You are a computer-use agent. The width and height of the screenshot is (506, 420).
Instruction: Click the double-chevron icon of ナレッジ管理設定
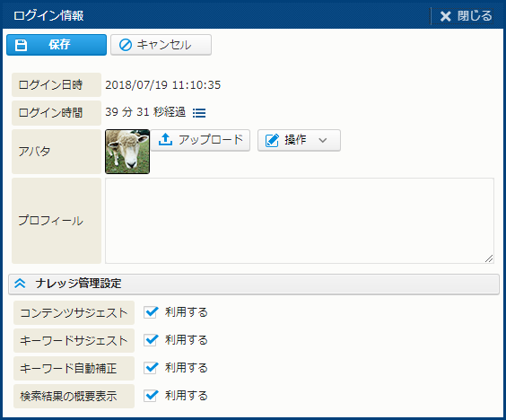click(20, 284)
